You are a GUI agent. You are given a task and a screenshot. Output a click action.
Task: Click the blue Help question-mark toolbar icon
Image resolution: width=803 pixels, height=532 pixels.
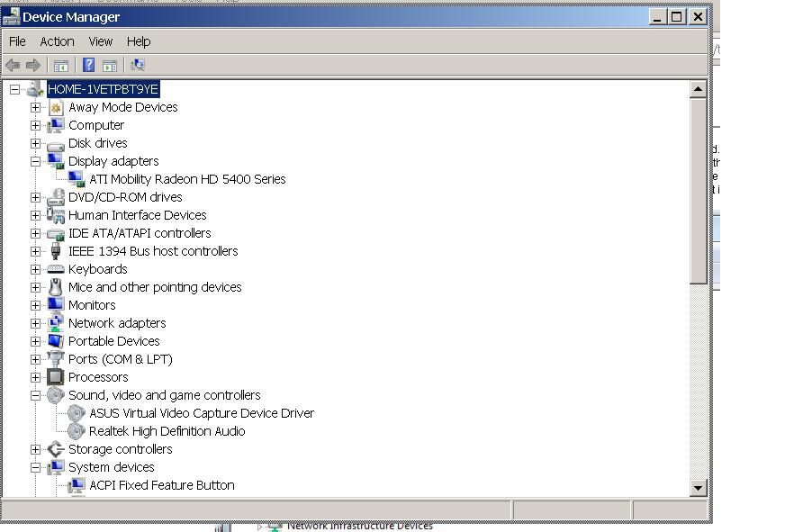point(88,65)
